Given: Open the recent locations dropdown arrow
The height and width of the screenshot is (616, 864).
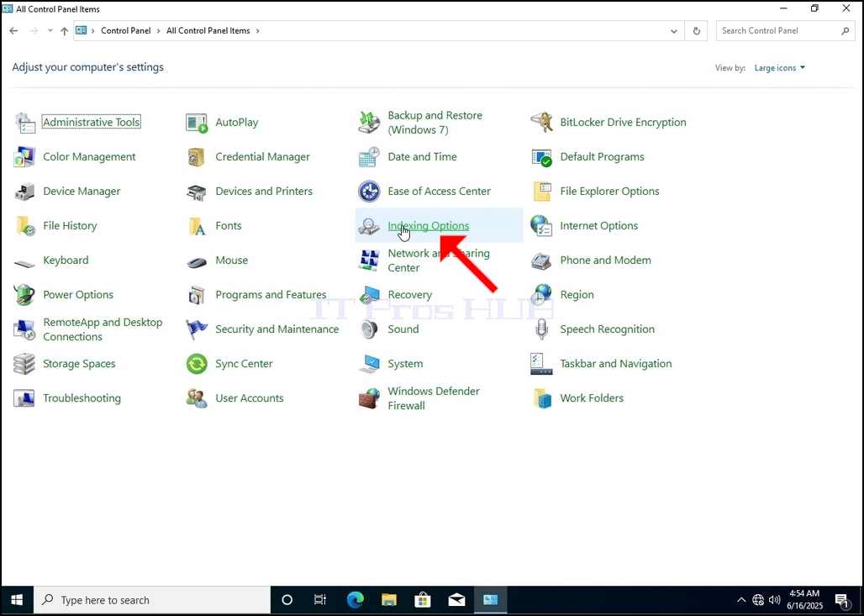Looking at the screenshot, I should click(x=50, y=31).
